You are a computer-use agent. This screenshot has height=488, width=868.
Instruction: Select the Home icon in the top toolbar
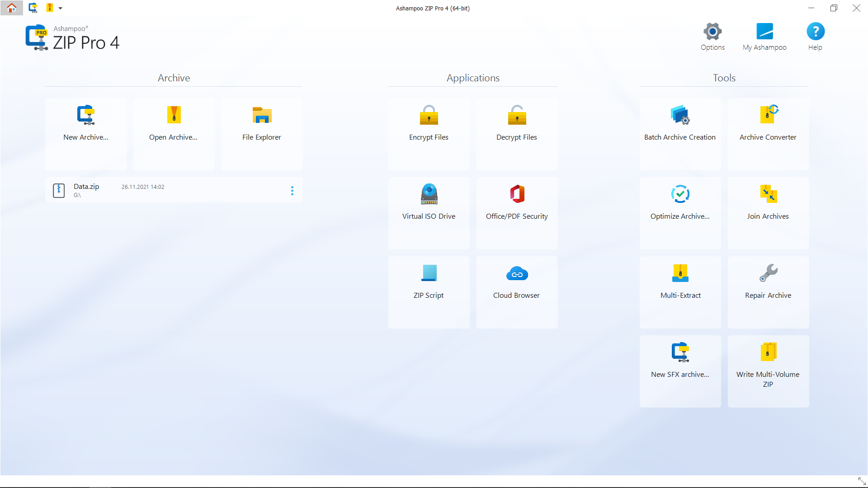[x=12, y=8]
